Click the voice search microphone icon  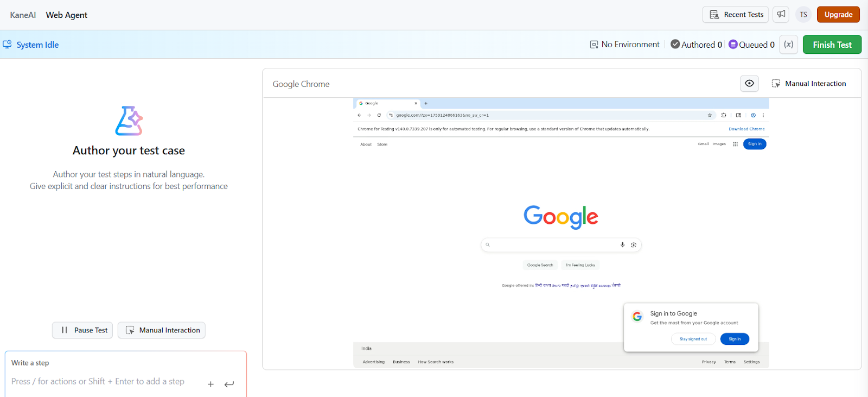coord(623,245)
